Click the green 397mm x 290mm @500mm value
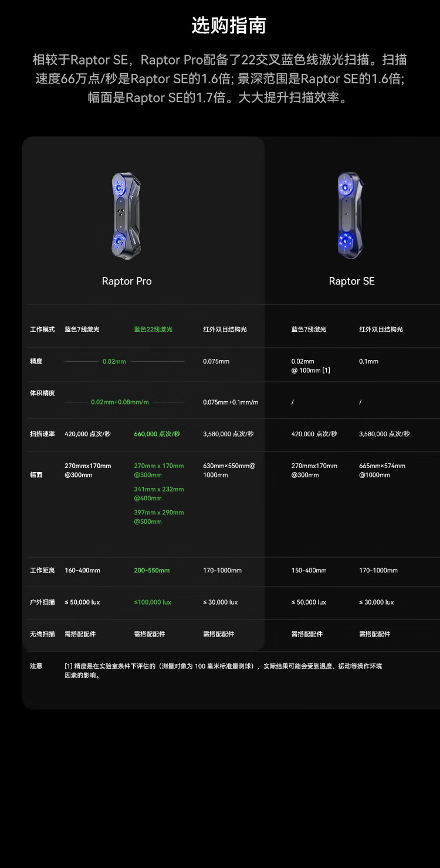Image resolution: width=440 pixels, height=868 pixels. (158, 517)
